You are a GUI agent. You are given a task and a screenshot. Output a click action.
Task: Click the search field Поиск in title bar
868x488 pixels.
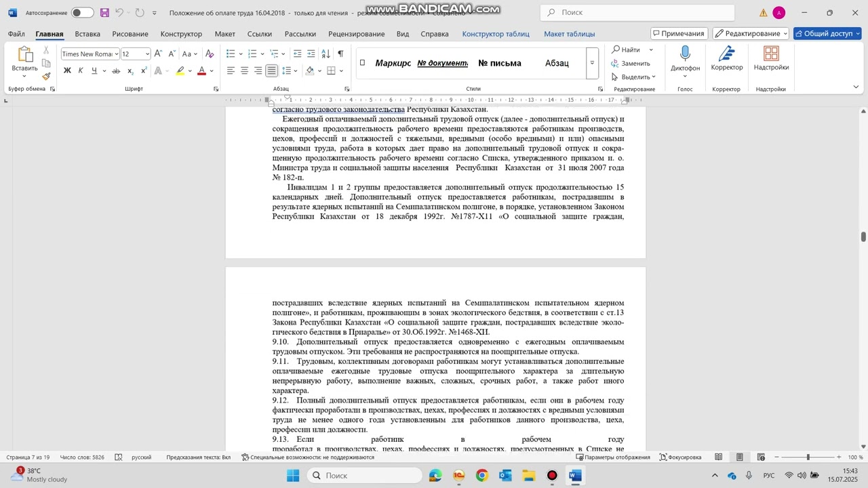(x=637, y=13)
